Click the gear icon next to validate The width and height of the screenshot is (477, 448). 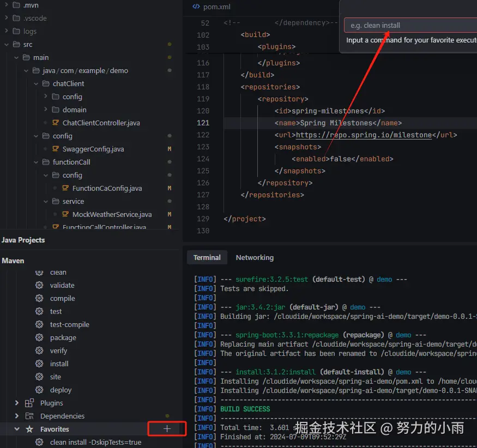click(39, 285)
